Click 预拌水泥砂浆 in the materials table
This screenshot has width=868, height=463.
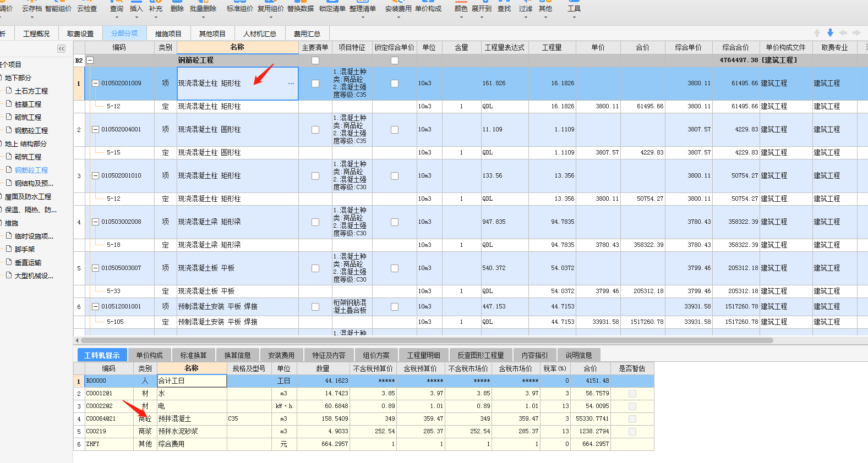click(178, 432)
